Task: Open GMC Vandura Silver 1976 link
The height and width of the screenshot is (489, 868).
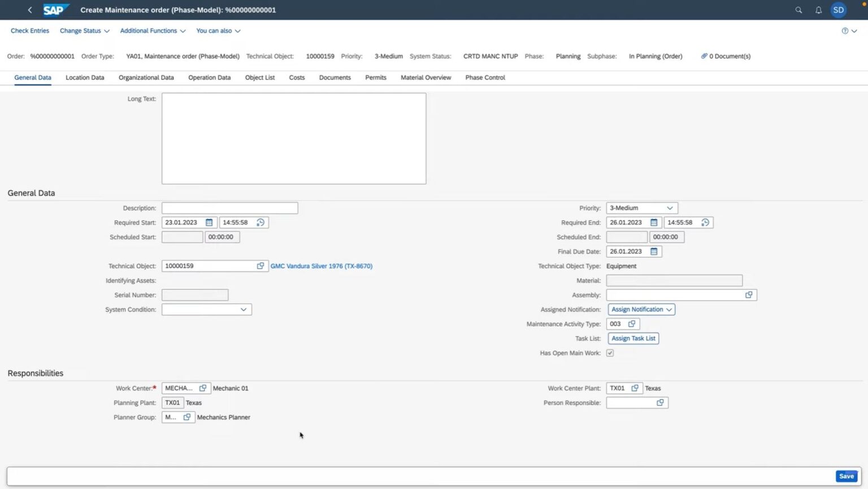Action: tap(321, 266)
